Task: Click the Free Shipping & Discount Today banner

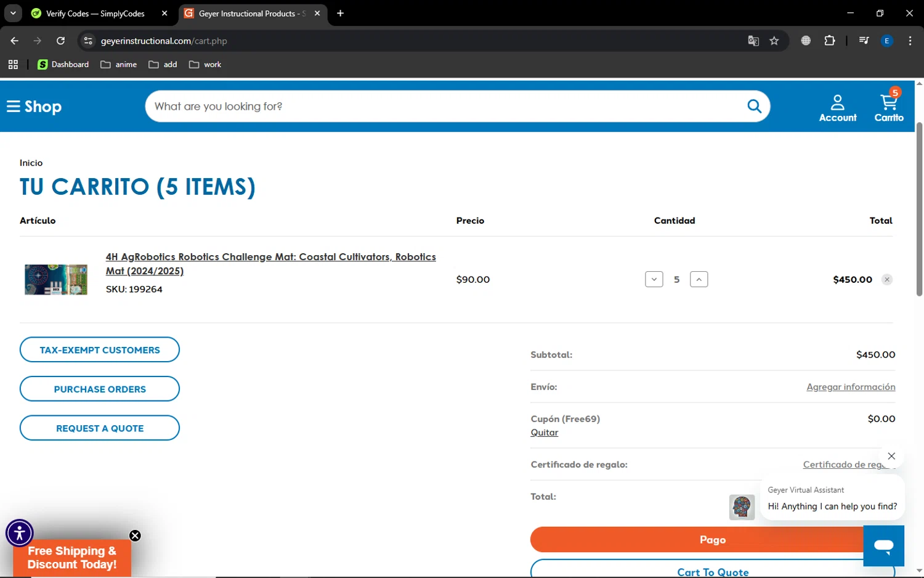Action: pyautogui.click(x=72, y=558)
